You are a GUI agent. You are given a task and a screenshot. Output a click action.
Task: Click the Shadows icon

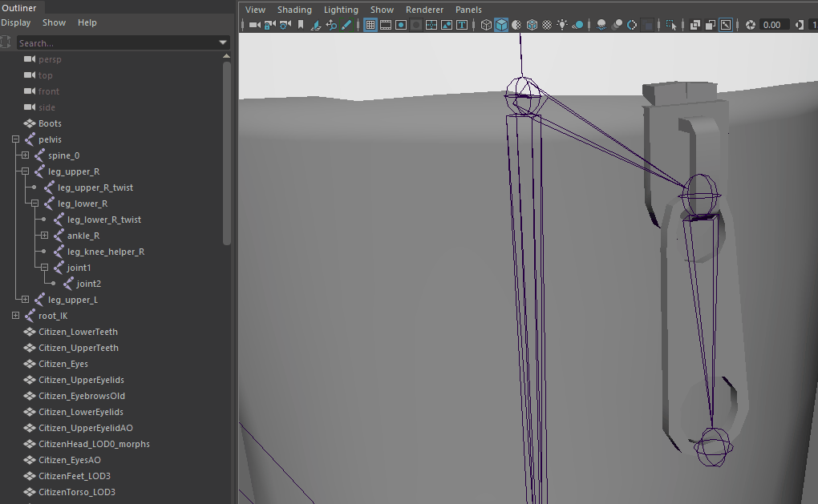[577, 25]
